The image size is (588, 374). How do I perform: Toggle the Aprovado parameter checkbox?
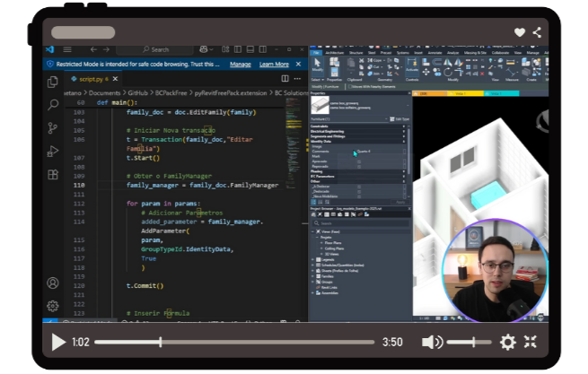(359, 161)
